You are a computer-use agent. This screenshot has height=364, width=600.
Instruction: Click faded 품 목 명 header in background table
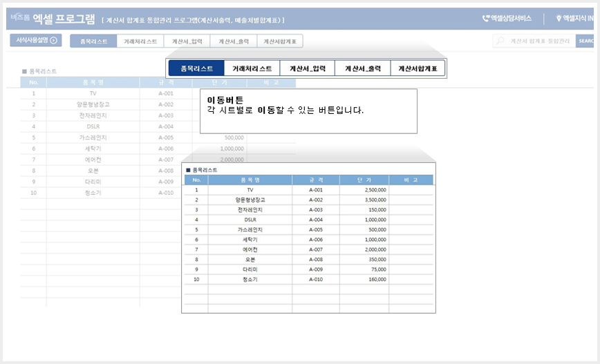click(x=93, y=82)
